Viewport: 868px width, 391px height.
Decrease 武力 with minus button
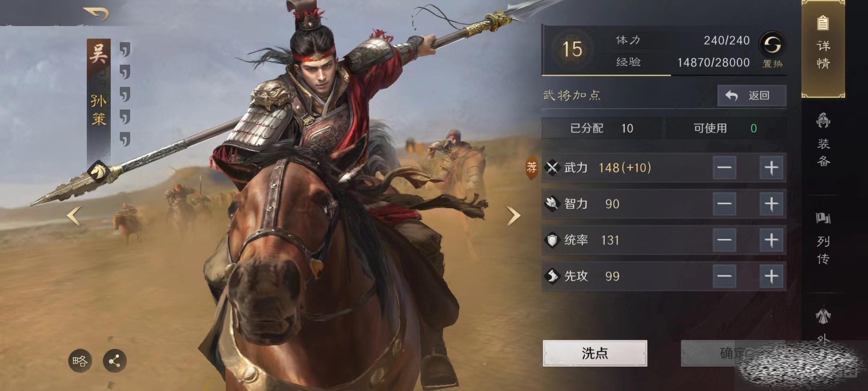[x=724, y=168]
